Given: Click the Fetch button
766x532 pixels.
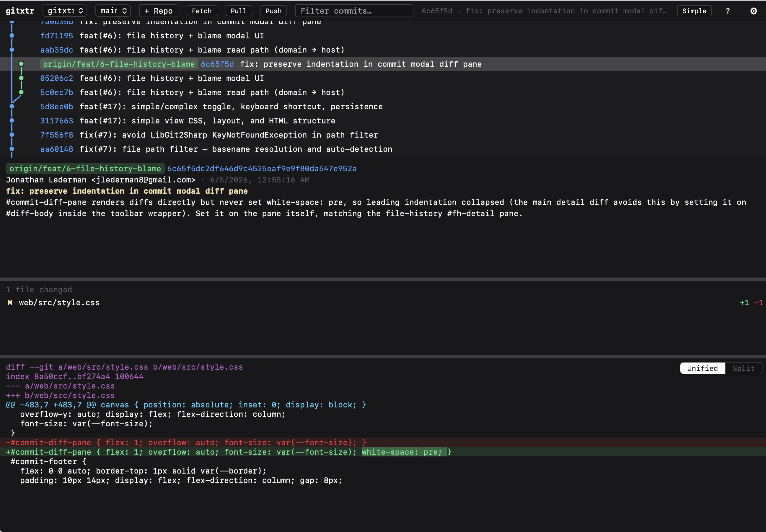Looking at the screenshot, I should [x=202, y=11].
